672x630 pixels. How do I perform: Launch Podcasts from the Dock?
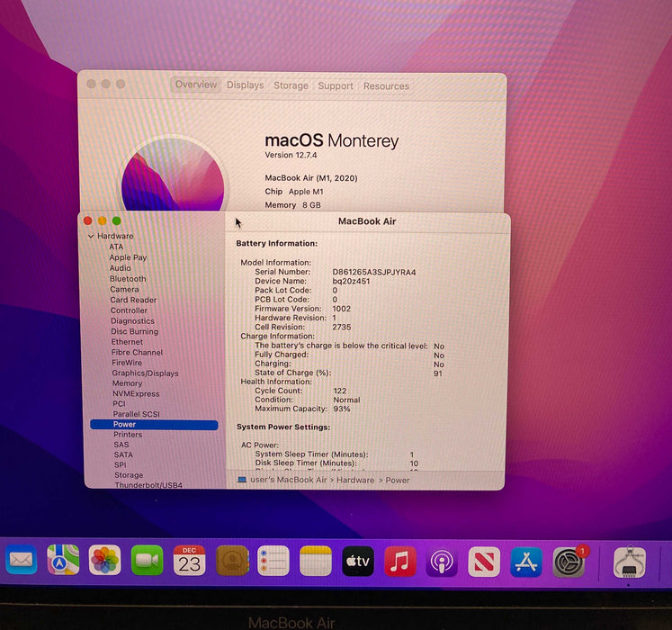[442, 562]
